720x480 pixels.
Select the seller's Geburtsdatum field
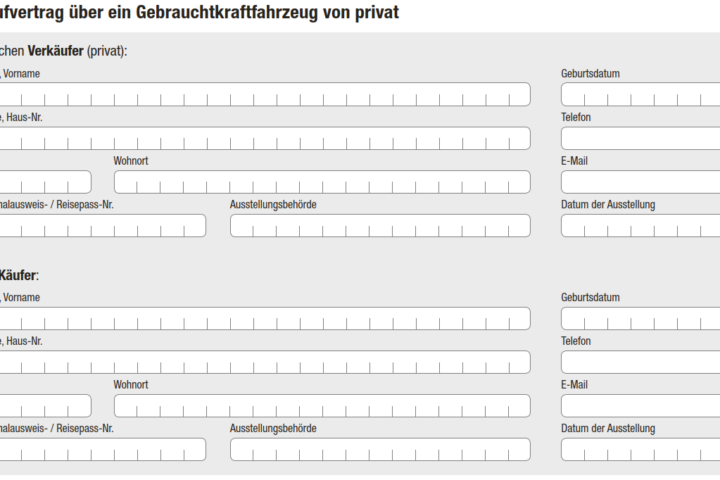[640, 94]
